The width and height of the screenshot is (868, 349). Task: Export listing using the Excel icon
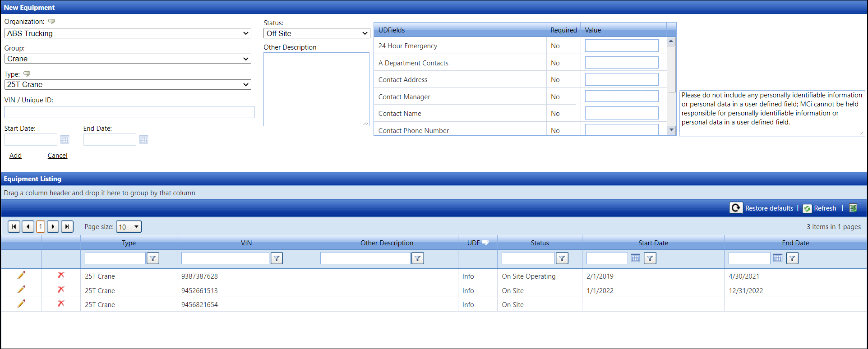853,208
